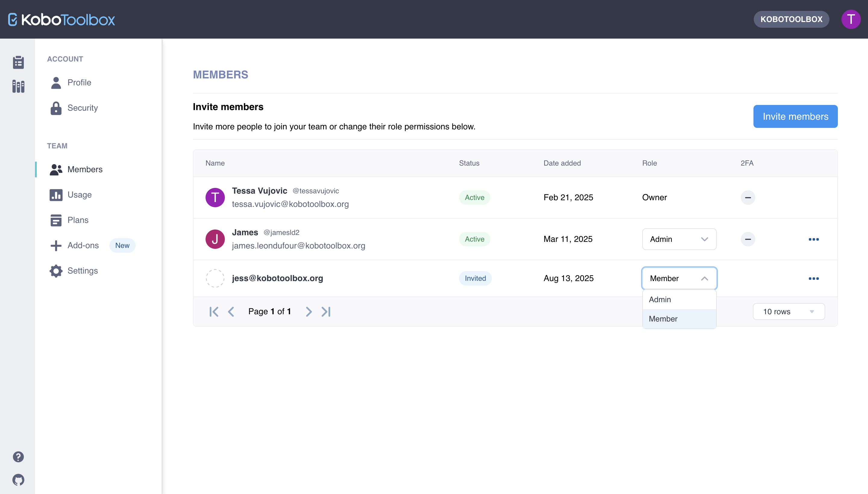The height and width of the screenshot is (494, 868).
Task: Open the three-dot menu for jess@kobotoolbox.org
Action: click(x=813, y=278)
